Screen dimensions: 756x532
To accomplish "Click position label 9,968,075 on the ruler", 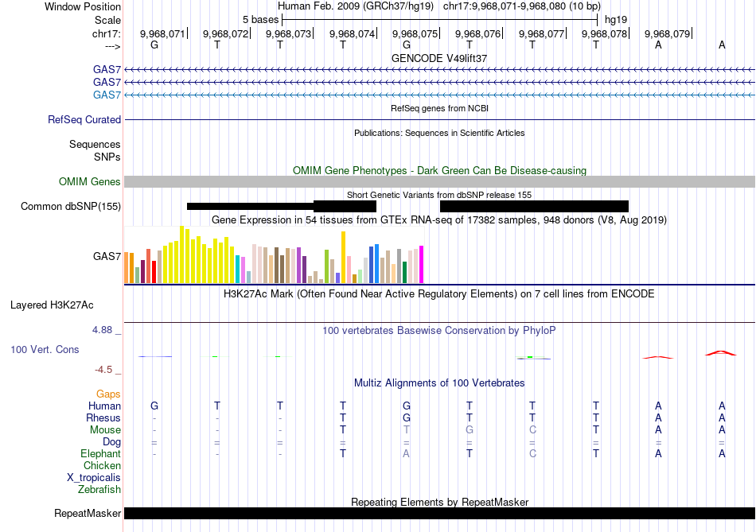I will [x=415, y=33].
